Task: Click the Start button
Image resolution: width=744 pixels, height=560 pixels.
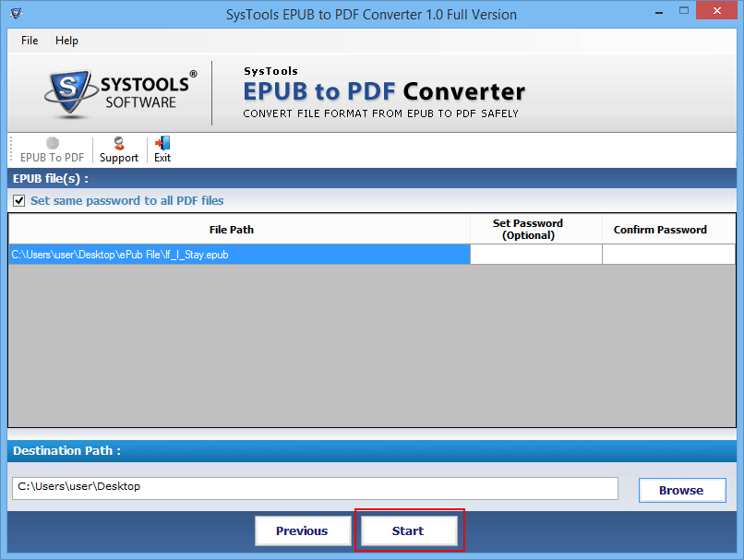Action: click(x=409, y=530)
